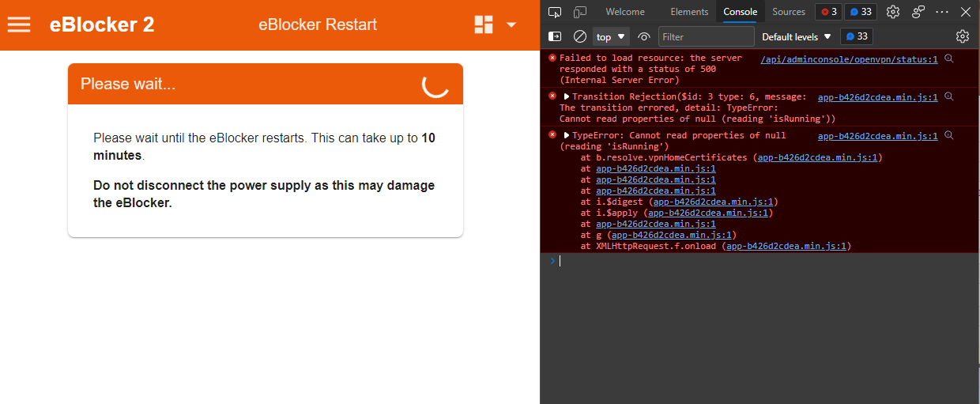Open link in b.resolve.vpnHomeCertificates stack line
Screen dimensions: 980x404
click(817, 157)
